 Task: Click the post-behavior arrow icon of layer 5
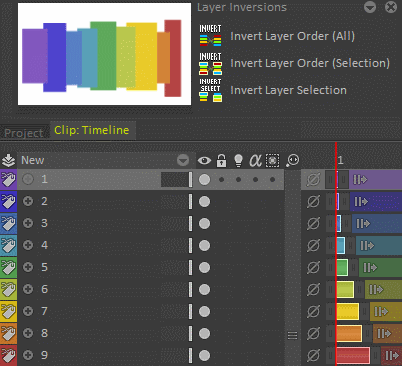click(x=370, y=268)
